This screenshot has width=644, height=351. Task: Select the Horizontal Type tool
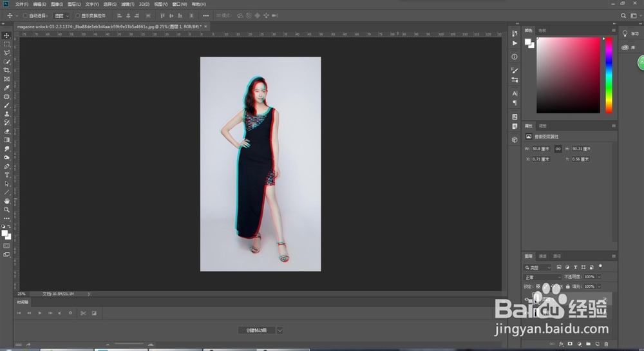tap(6, 175)
